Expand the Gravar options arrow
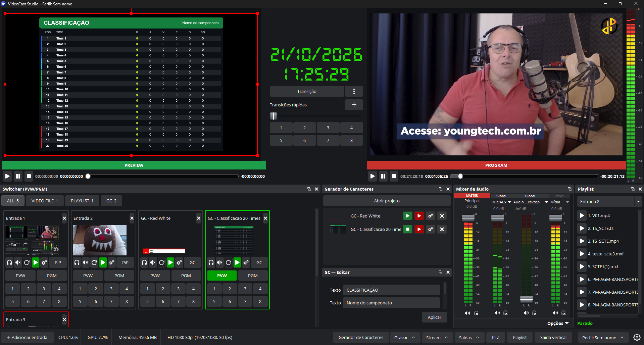 413,337
